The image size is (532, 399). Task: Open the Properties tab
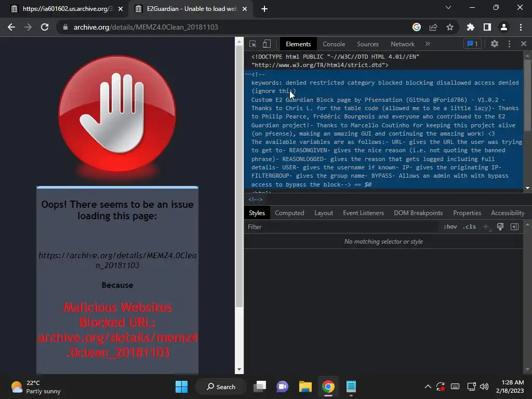coord(467,213)
